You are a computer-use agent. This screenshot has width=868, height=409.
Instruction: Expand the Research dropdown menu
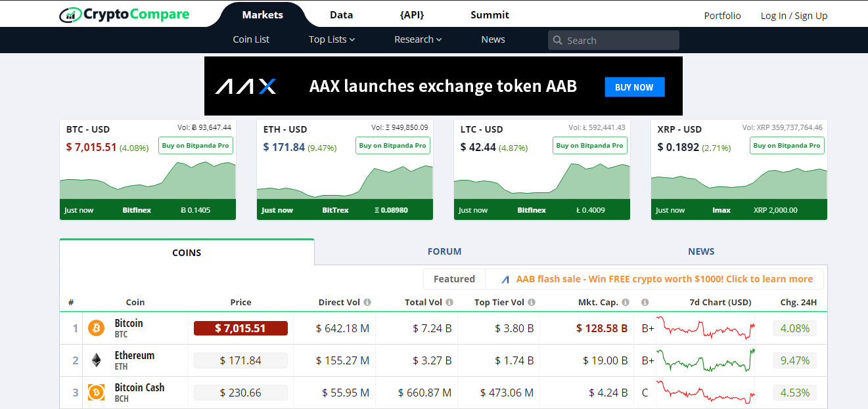point(418,39)
